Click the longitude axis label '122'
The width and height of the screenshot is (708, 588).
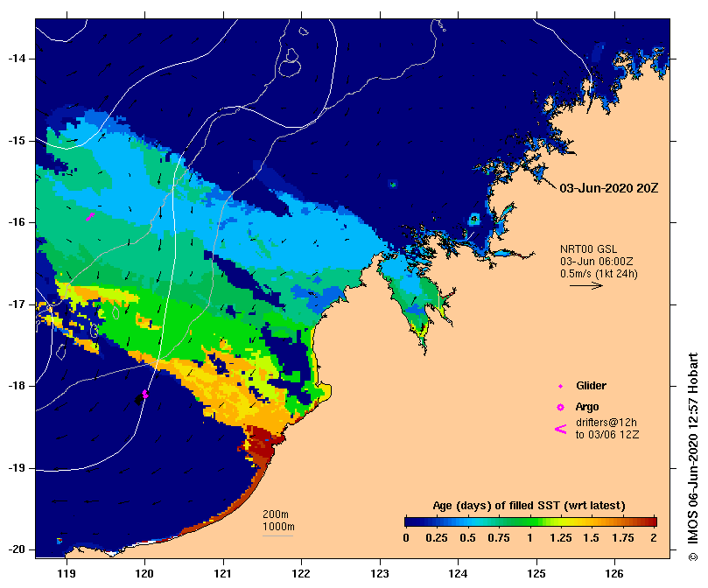pyautogui.click(x=301, y=573)
